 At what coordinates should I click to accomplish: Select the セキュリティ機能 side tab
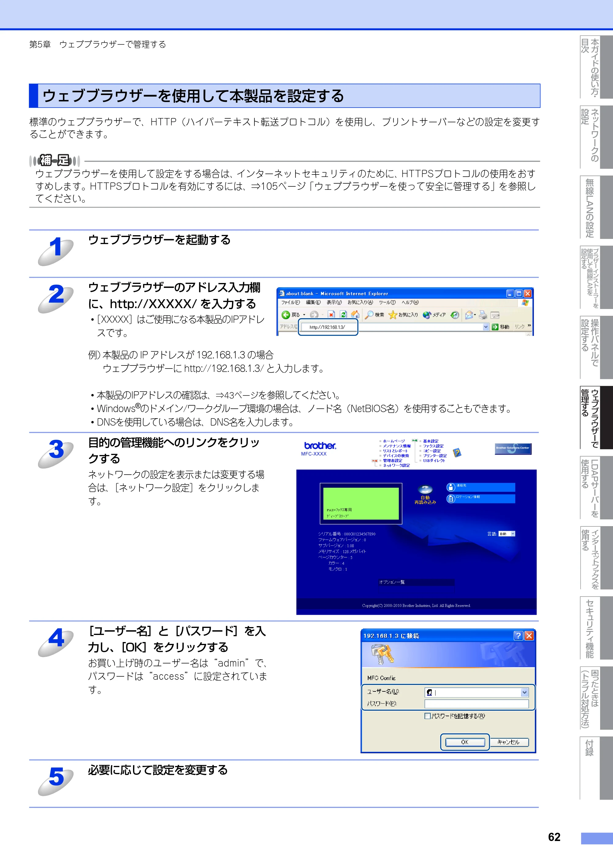click(x=596, y=628)
